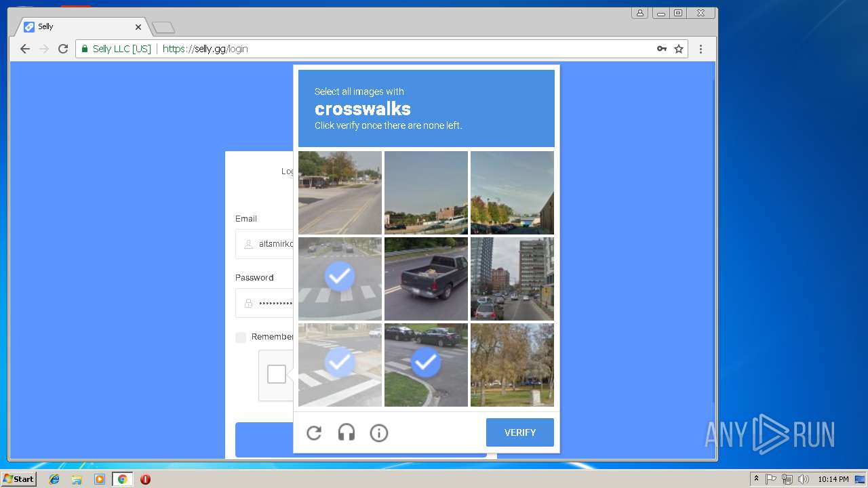868x488 pixels.
Task: Select the sky and trees top-right tile
Action: (512, 192)
